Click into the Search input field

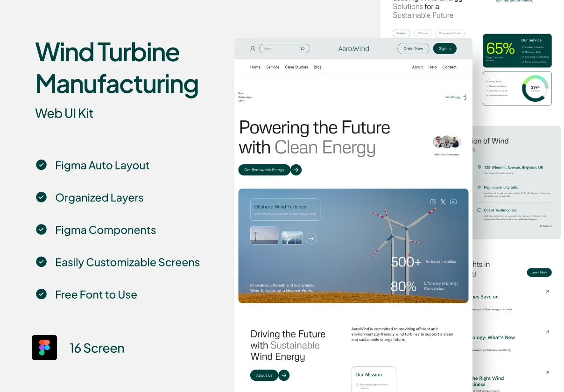click(285, 48)
